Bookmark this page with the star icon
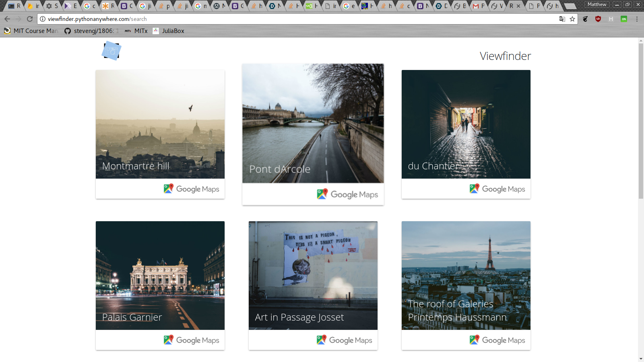This screenshot has width=644, height=362. pyautogui.click(x=572, y=19)
